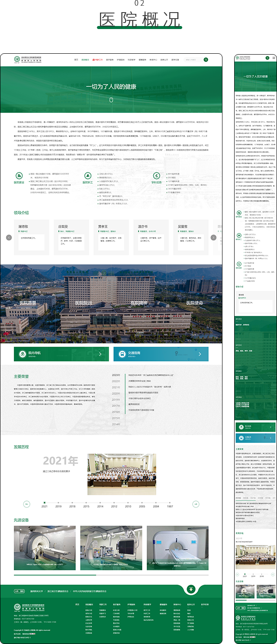Open the 党群工作 menu in navigation bar
This screenshot has height=644, width=277.
click(99, 59)
